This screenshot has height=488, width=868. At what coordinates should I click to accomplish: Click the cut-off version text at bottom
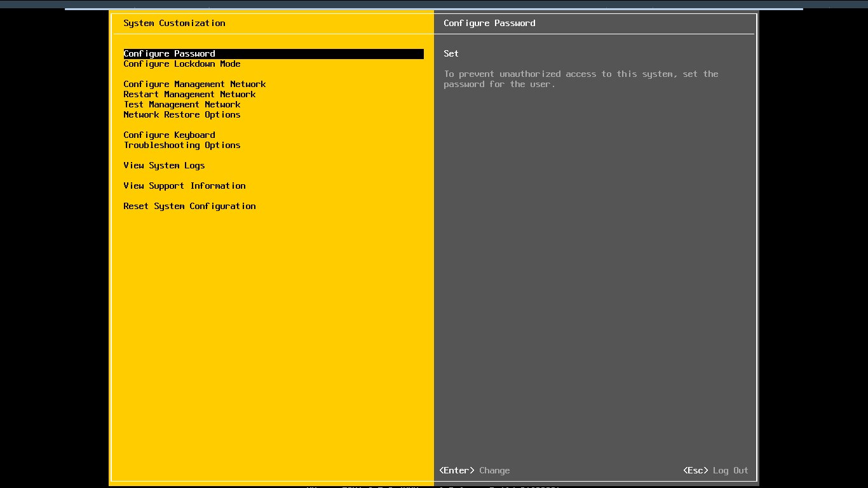click(432, 486)
